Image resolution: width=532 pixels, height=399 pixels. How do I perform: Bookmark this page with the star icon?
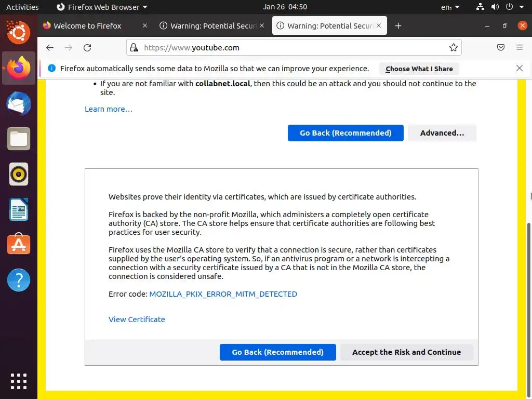click(453, 47)
